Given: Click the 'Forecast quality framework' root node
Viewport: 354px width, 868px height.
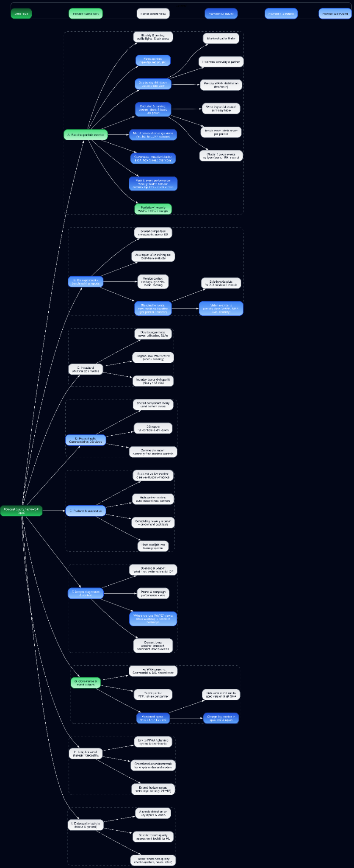Looking at the screenshot, I should pyautogui.click(x=21, y=511).
